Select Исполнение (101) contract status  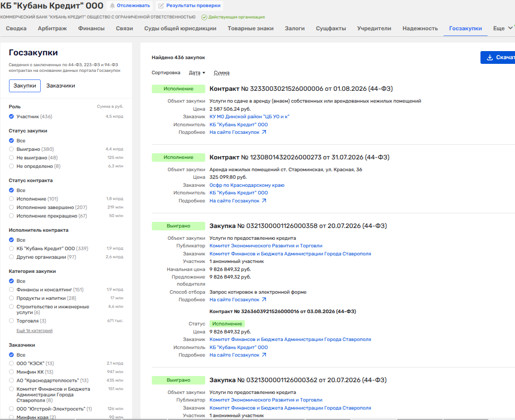click(11, 199)
